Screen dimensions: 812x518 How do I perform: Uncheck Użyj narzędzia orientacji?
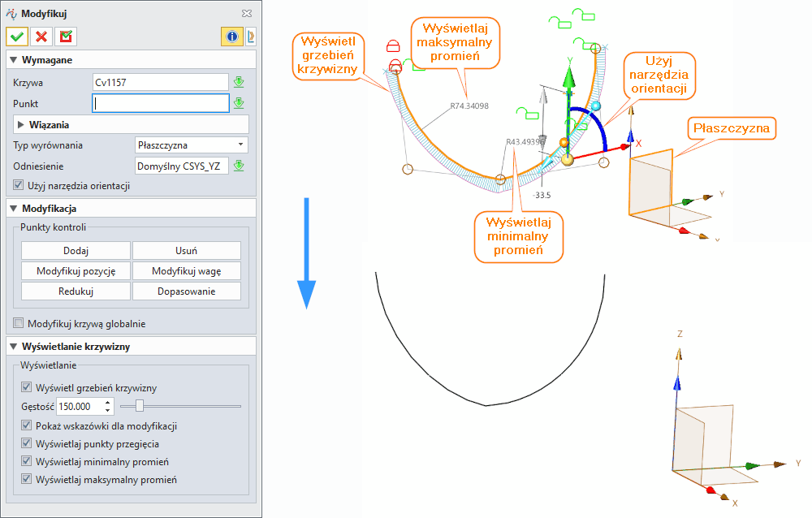point(19,186)
